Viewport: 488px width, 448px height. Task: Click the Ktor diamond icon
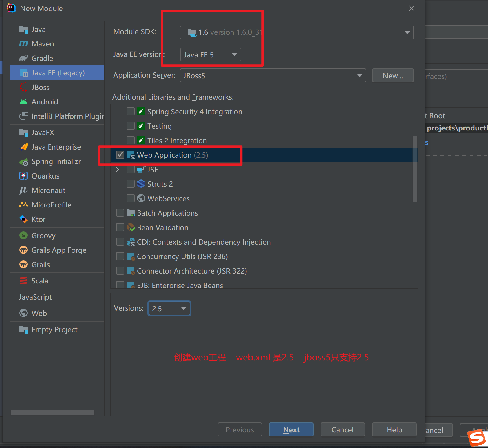pyautogui.click(x=23, y=219)
